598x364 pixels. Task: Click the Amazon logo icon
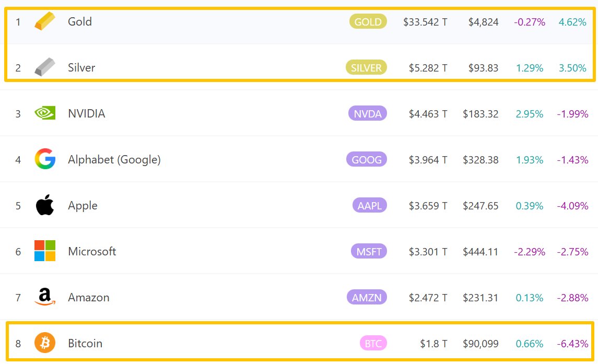click(45, 297)
